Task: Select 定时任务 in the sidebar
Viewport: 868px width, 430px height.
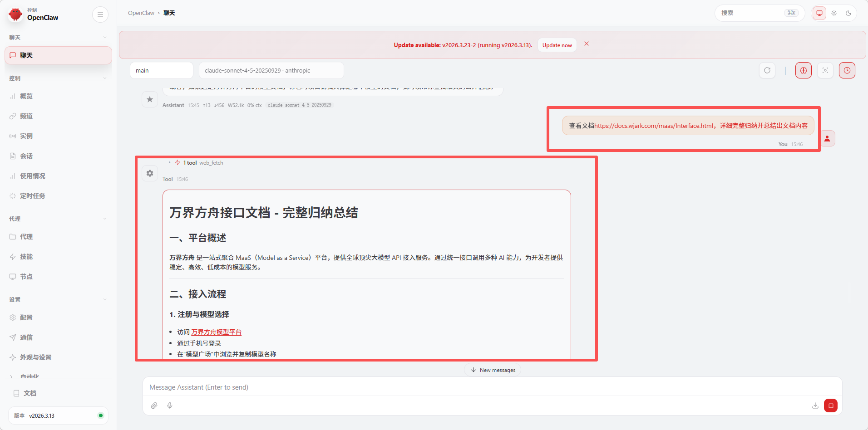Action: click(32, 196)
